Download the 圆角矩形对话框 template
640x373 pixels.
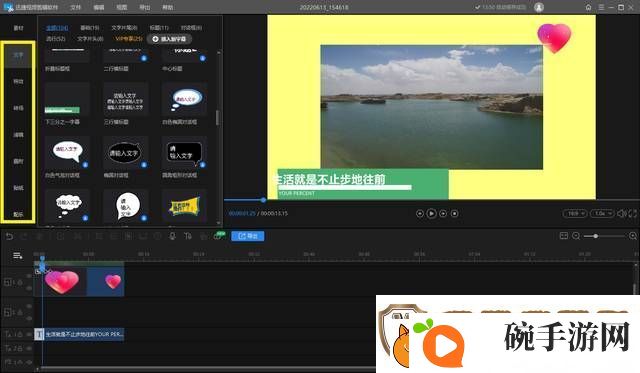(202, 165)
